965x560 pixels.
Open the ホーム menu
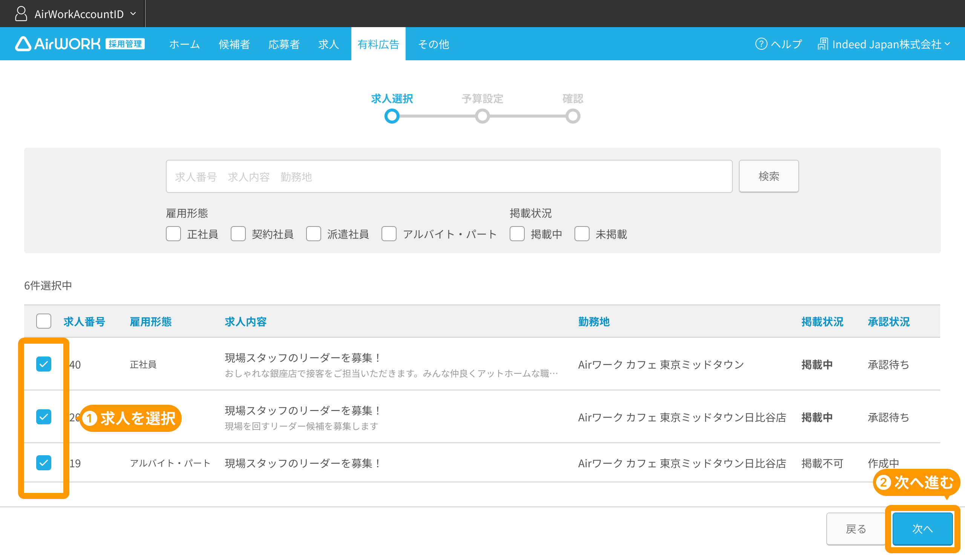[x=185, y=44]
